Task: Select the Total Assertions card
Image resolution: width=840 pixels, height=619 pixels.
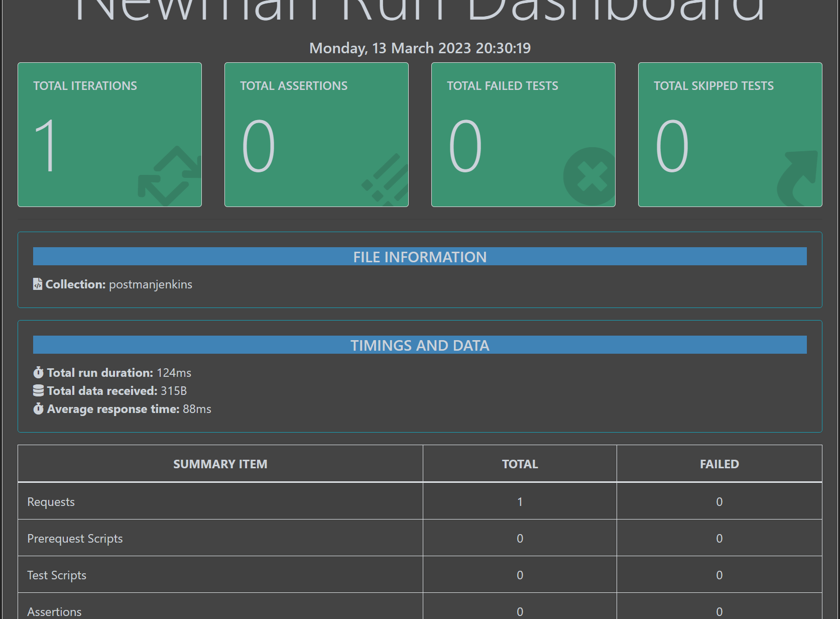Action: tap(316, 134)
